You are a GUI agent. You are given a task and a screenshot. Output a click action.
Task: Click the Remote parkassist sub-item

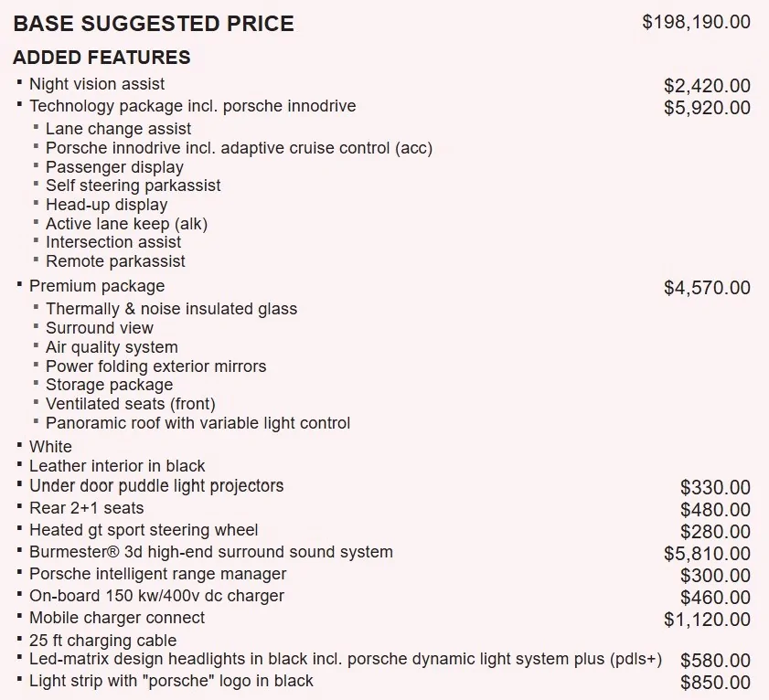pos(115,261)
